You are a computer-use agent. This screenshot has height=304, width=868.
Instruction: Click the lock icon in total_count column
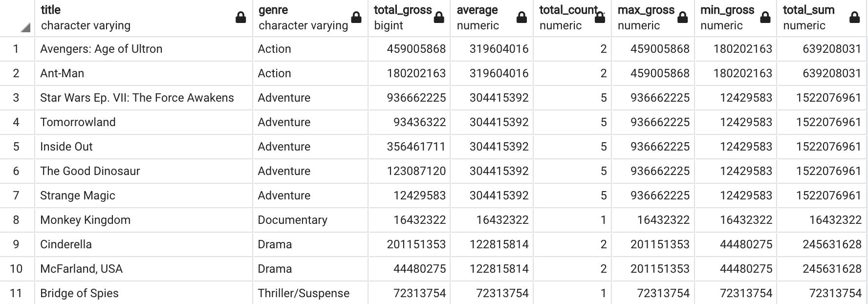pyautogui.click(x=600, y=18)
